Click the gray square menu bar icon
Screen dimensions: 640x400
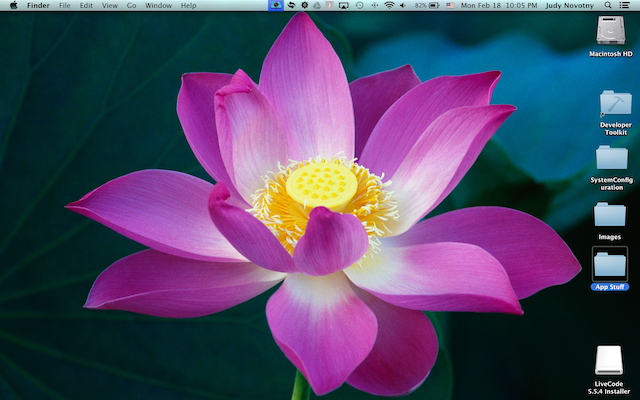330,5
